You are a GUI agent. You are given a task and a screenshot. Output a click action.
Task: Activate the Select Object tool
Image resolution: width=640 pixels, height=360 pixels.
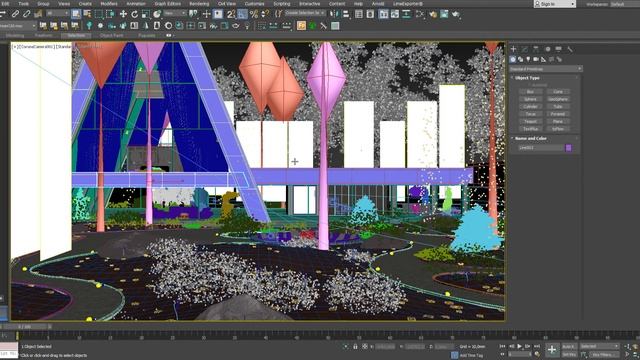[76, 14]
